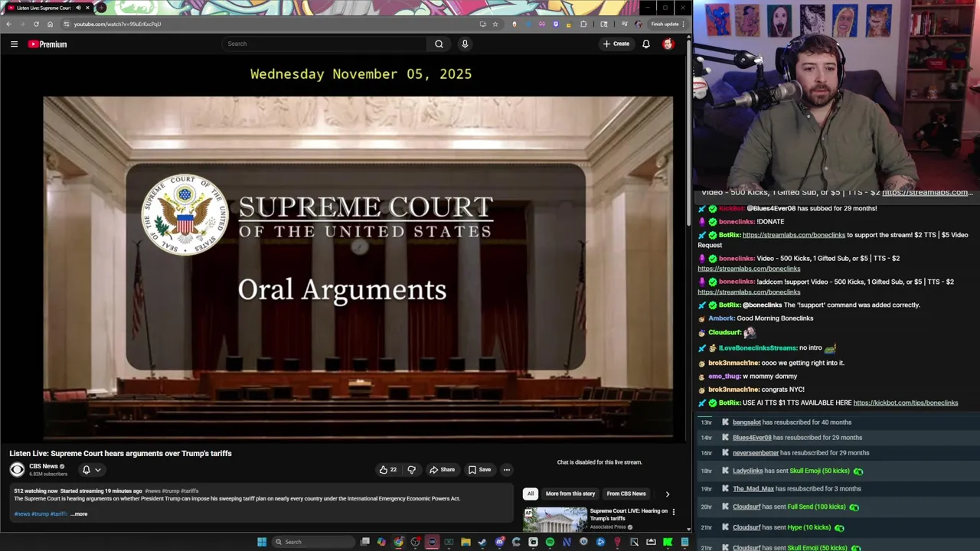
Task: Expand video description with ...more
Action: [x=79, y=514]
